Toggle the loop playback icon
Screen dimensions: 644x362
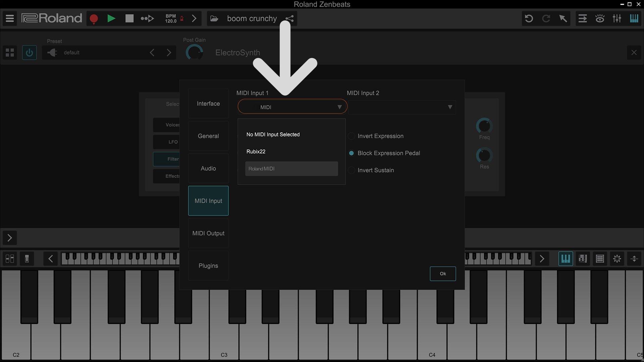tap(147, 18)
